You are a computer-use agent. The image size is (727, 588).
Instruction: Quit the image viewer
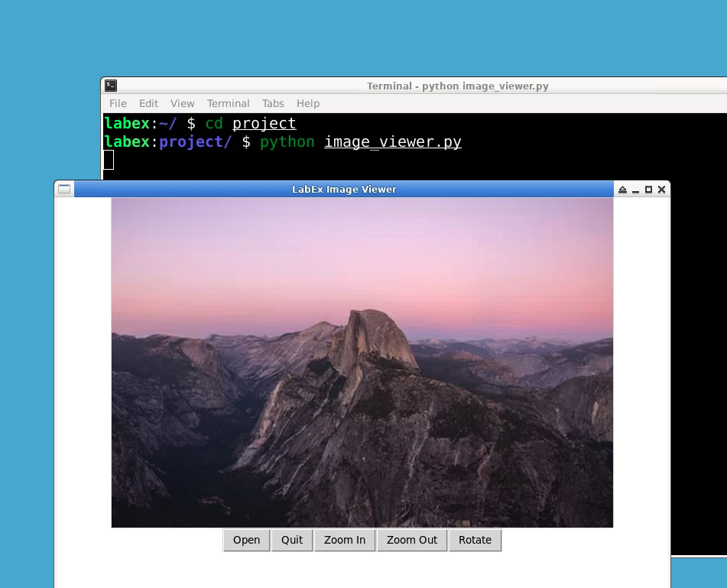[292, 540]
